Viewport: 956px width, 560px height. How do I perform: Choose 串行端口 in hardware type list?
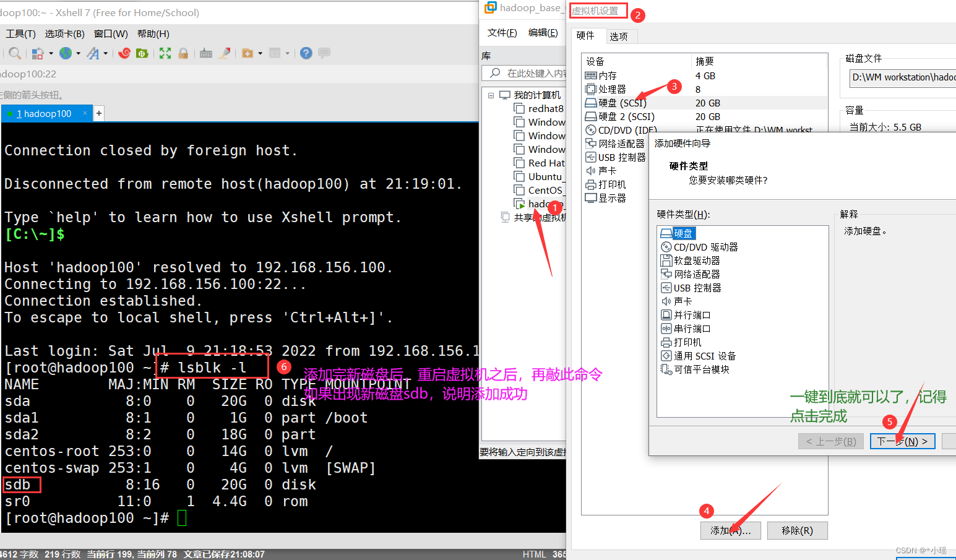[686, 329]
